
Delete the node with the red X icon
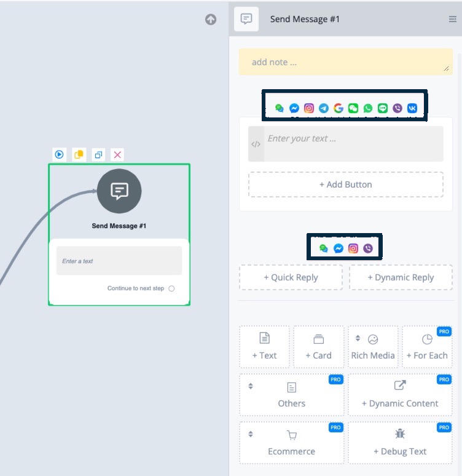[x=118, y=154]
